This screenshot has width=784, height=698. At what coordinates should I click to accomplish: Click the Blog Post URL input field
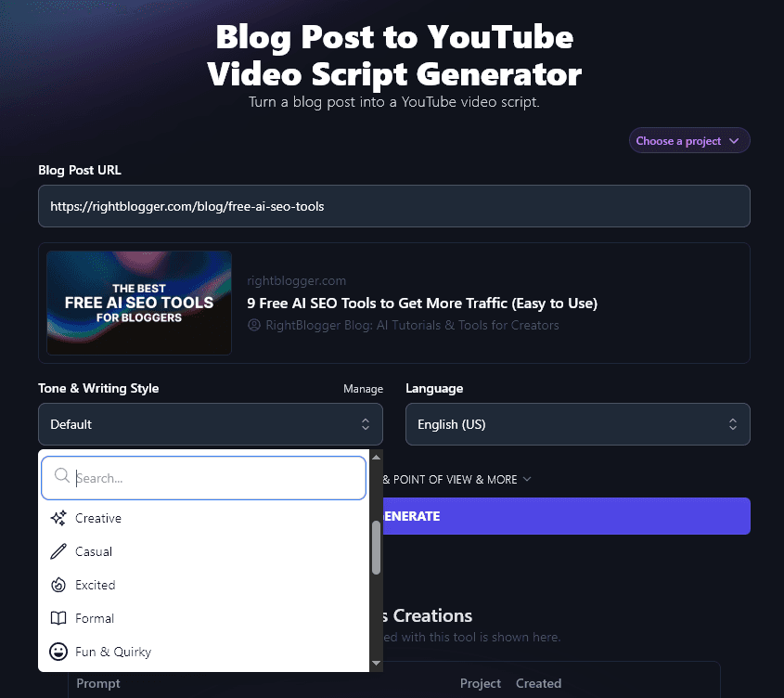pyautogui.click(x=393, y=206)
